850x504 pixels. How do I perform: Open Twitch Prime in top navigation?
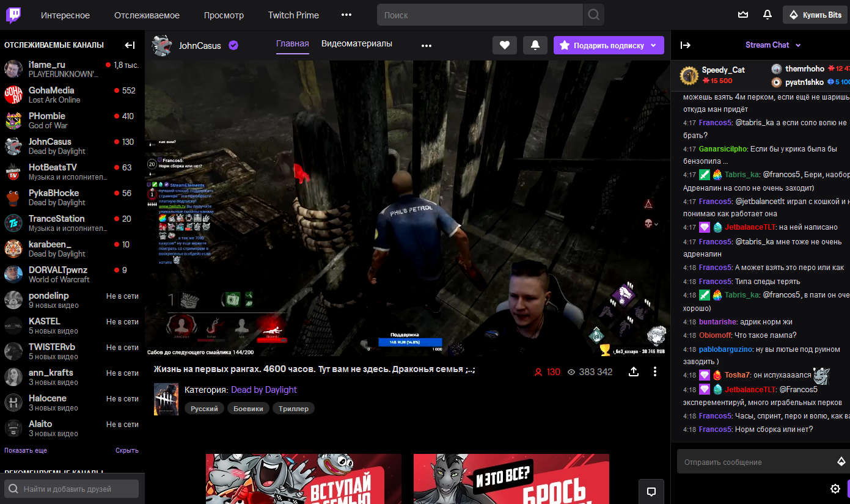click(293, 15)
